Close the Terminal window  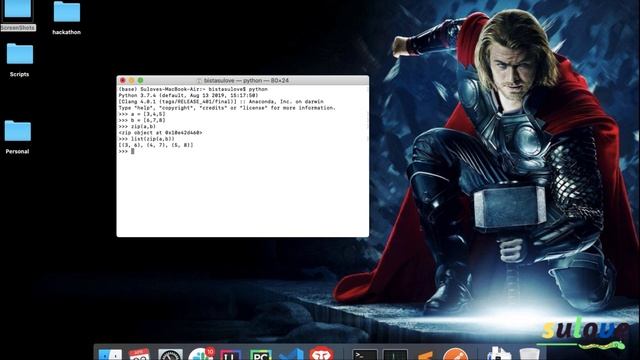click(x=122, y=80)
